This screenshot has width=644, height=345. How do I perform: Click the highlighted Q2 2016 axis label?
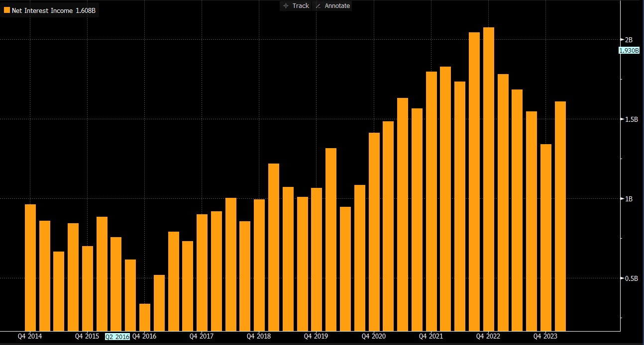coord(117,337)
